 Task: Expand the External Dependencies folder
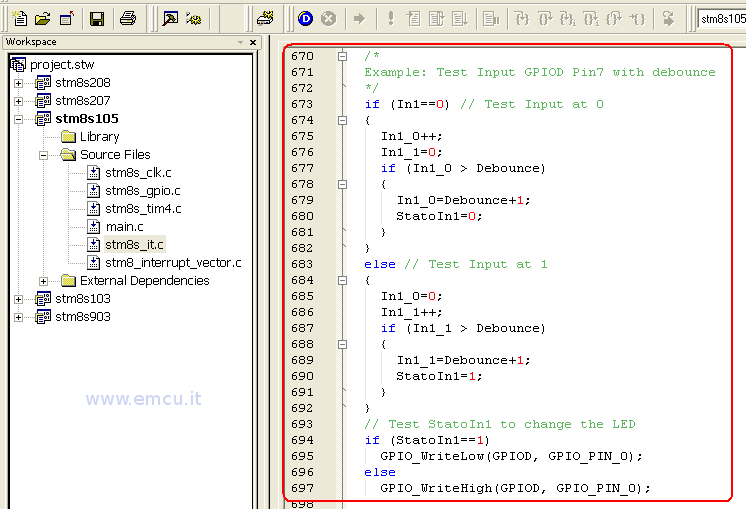[43, 282]
